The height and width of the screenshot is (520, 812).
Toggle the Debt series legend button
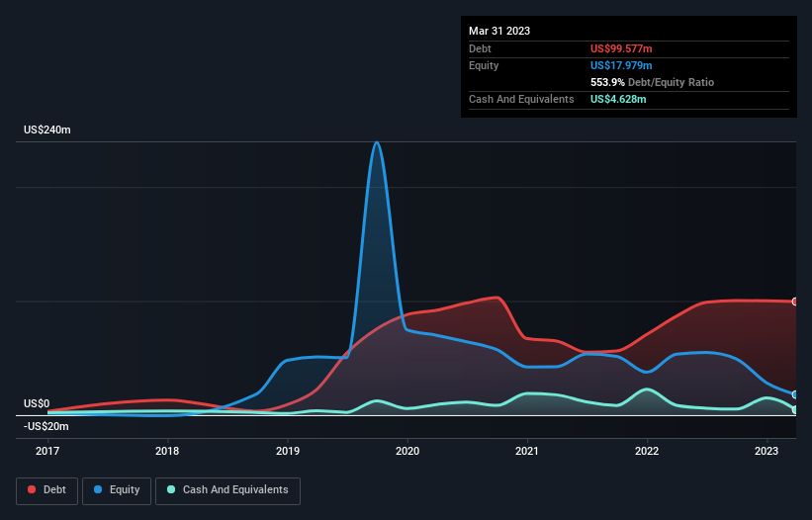(x=46, y=490)
